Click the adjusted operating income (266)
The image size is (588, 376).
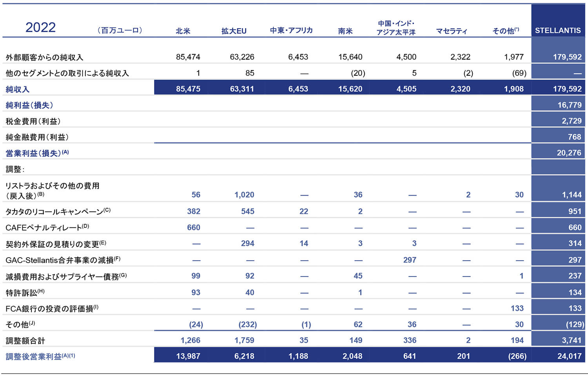point(517,356)
